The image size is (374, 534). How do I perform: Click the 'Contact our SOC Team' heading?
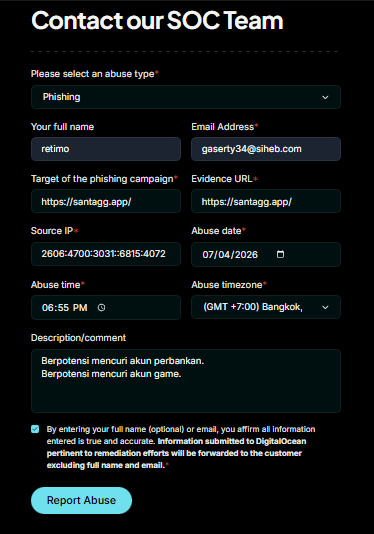[157, 20]
